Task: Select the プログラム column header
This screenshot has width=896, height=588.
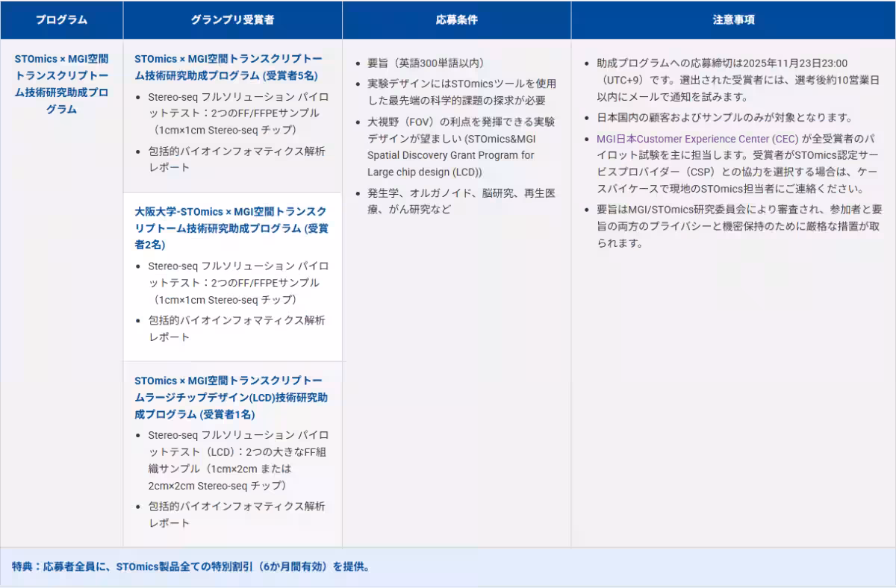Action: point(60,20)
